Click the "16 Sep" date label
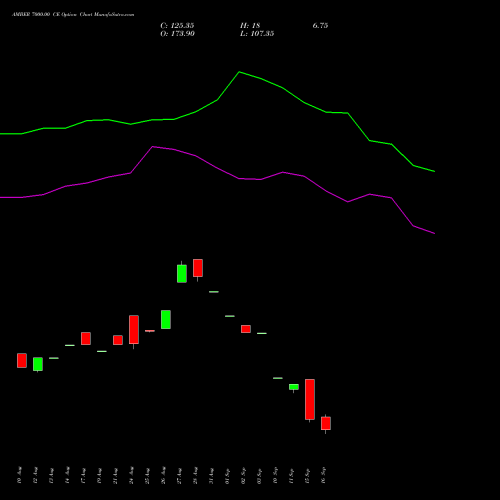The height and width of the screenshot is (500, 500). tap(323, 475)
